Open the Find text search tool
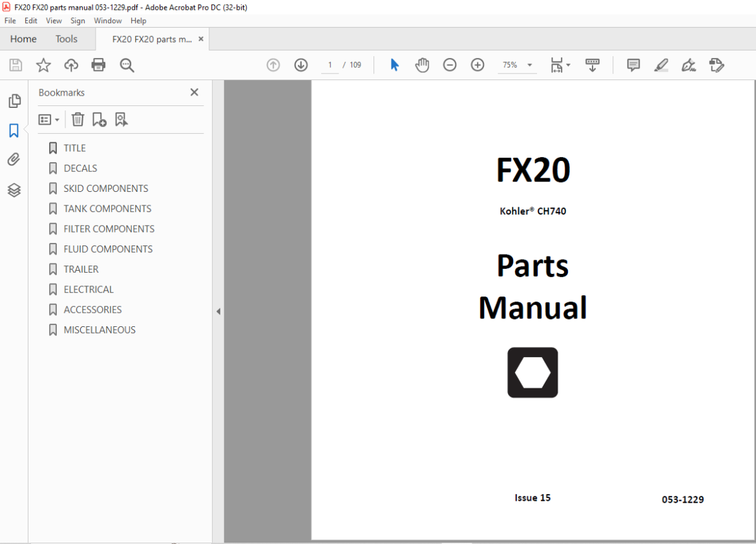This screenshot has height=544, width=756. [127, 65]
